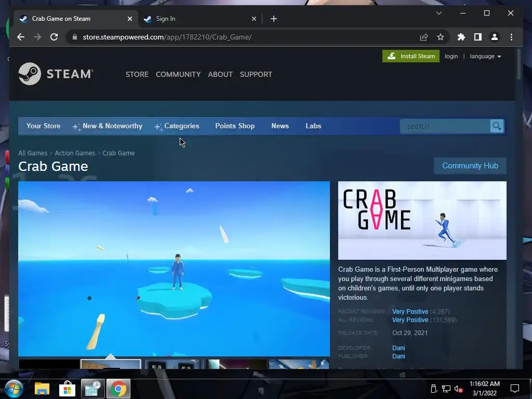Screen dimensions: 532x399
Task: Click the main Crab Game video screenshot
Action: coord(174,269)
